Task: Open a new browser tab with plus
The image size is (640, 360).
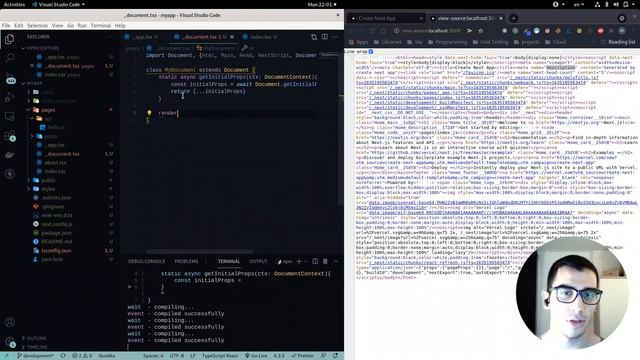Action: pyautogui.click(x=513, y=18)
